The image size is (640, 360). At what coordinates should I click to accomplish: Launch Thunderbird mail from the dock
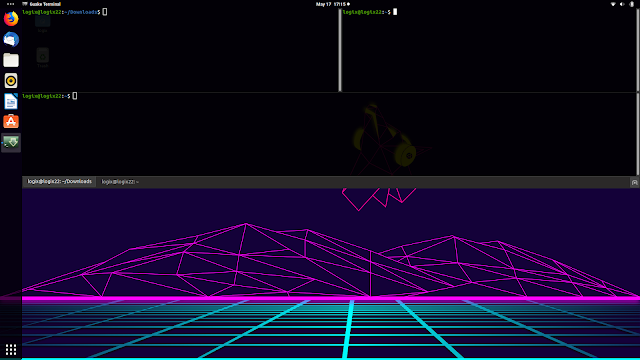tap(11, 40)
